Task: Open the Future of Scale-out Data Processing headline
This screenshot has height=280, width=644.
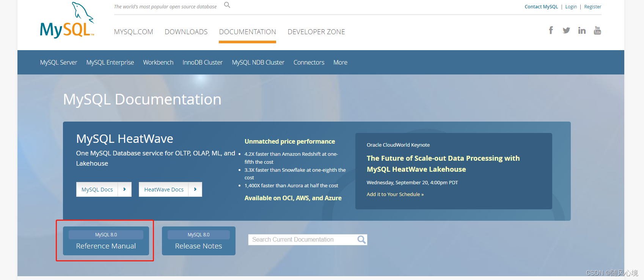Action: tap(443, 164)
